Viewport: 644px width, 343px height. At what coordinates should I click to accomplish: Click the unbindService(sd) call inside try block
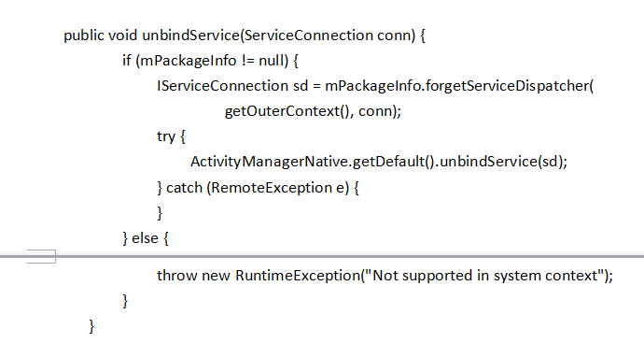[500, 162]
